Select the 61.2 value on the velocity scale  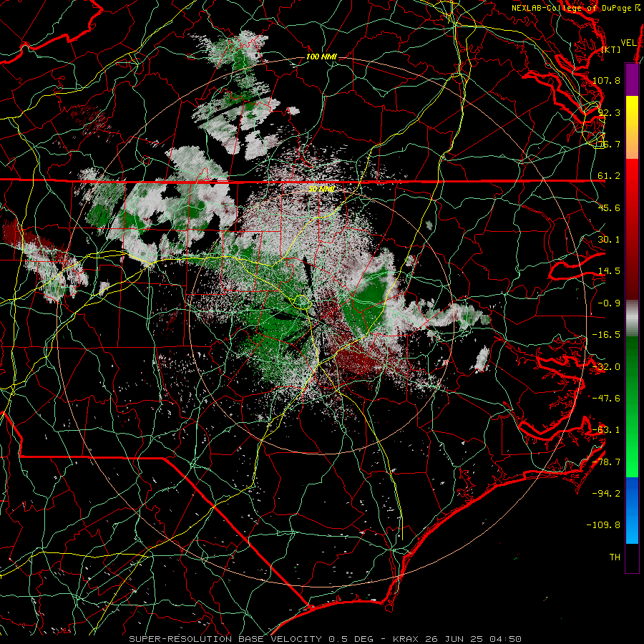[609, 176]
